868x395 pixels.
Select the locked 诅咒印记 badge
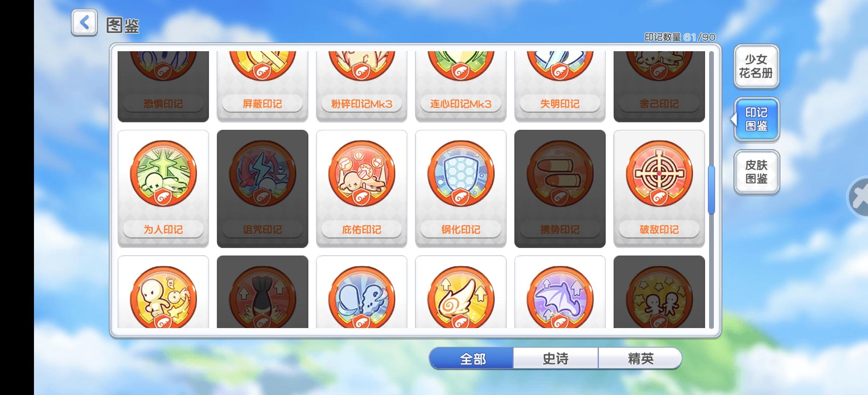(x=262, y=189)
